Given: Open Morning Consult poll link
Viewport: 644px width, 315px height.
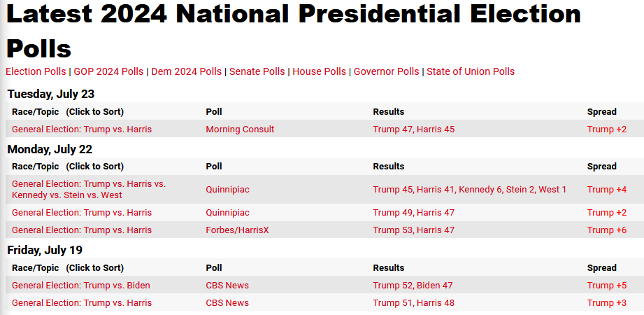Looking at the screenshot, I should click(x=240, y=129).
